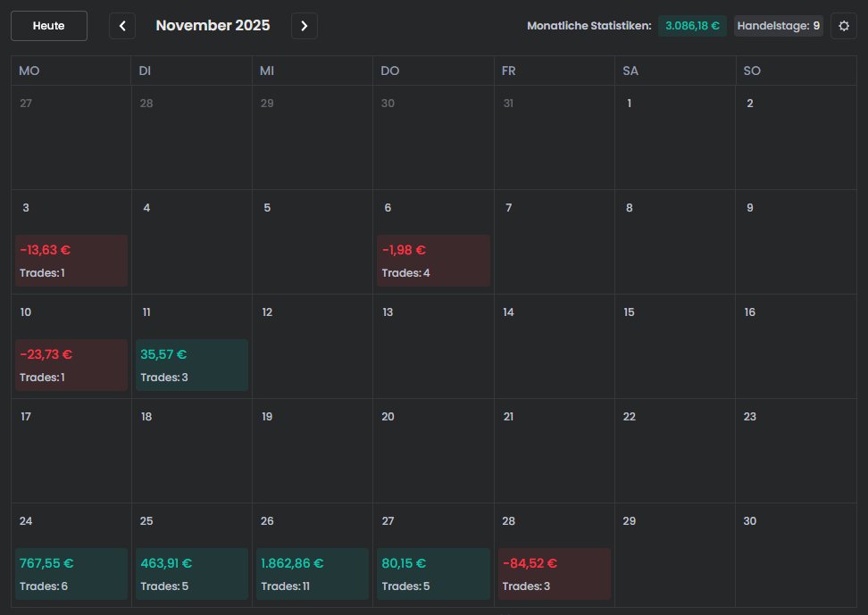Open the -23,73 € entry on November 10

click(71, 365)
